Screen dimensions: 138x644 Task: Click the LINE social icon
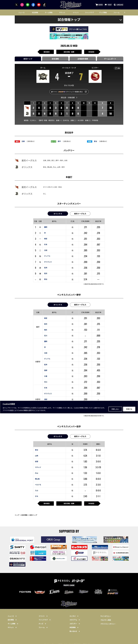(x=28, y=5)
